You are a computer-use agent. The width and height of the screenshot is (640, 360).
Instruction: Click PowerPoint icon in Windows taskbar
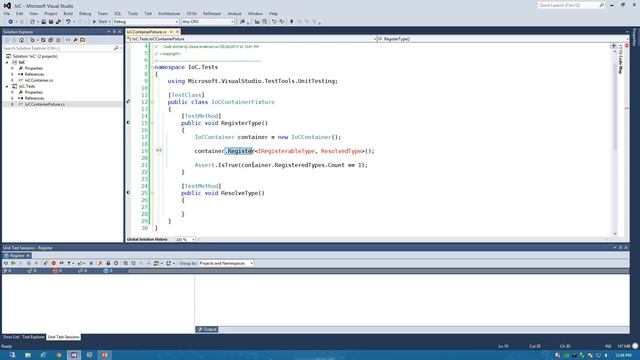click(x=104, y=355)
